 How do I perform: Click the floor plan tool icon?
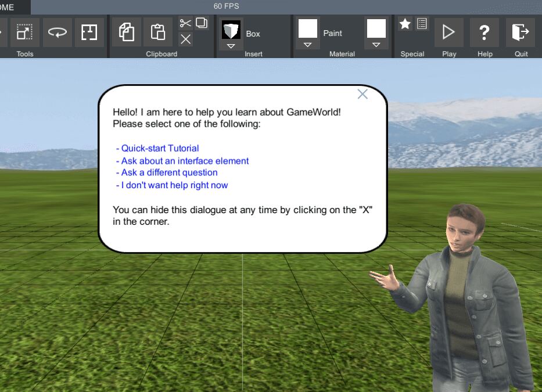click(x=89, y=32)
